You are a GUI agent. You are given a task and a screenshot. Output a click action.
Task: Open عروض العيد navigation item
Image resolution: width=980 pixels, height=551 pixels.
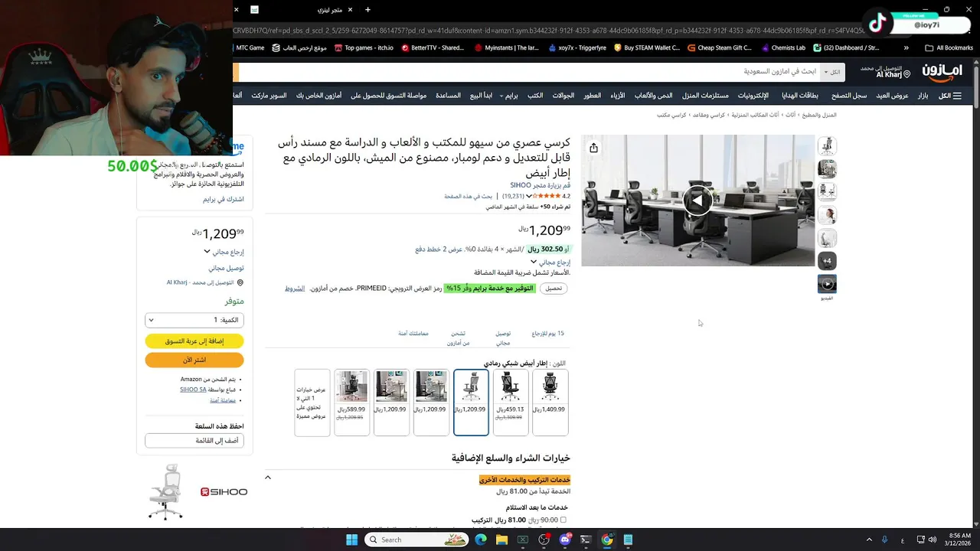tap(892, 96)
